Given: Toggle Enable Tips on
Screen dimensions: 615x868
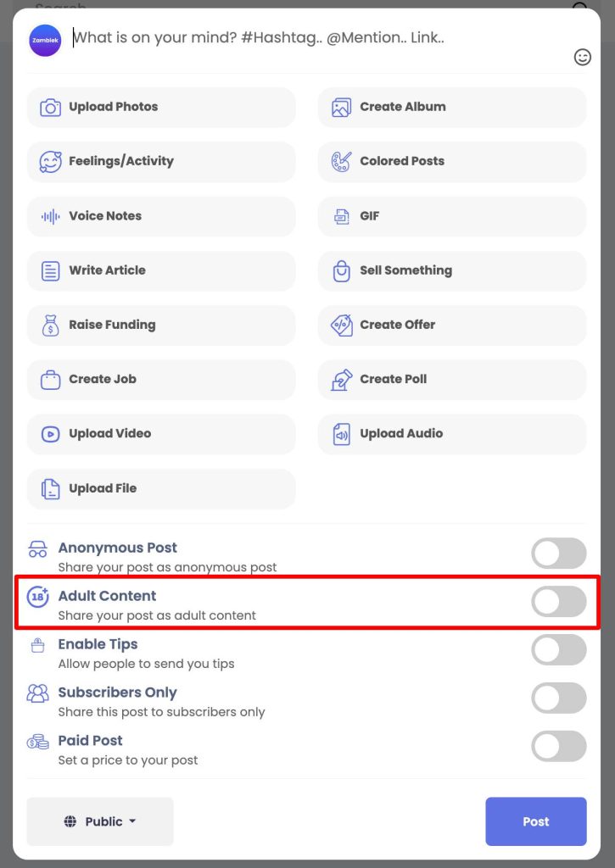Looking at the screenshot, I should coord(558,649).
